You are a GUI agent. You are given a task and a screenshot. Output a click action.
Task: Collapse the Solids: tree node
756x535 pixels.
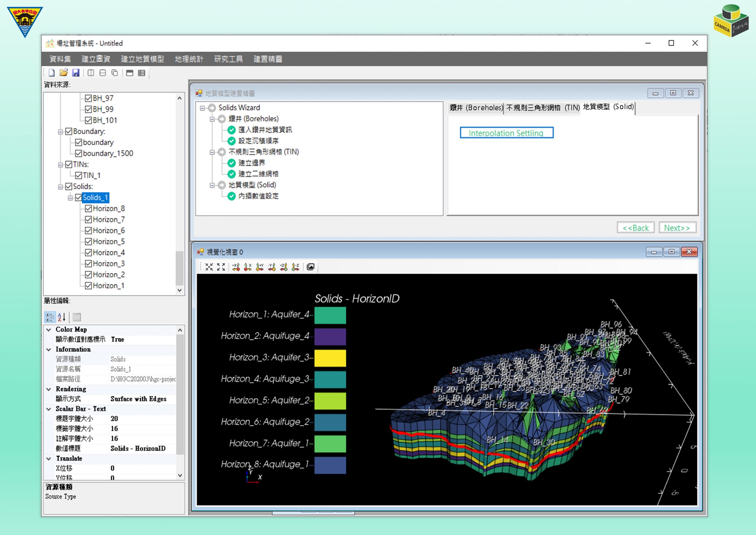pos(61,187)
